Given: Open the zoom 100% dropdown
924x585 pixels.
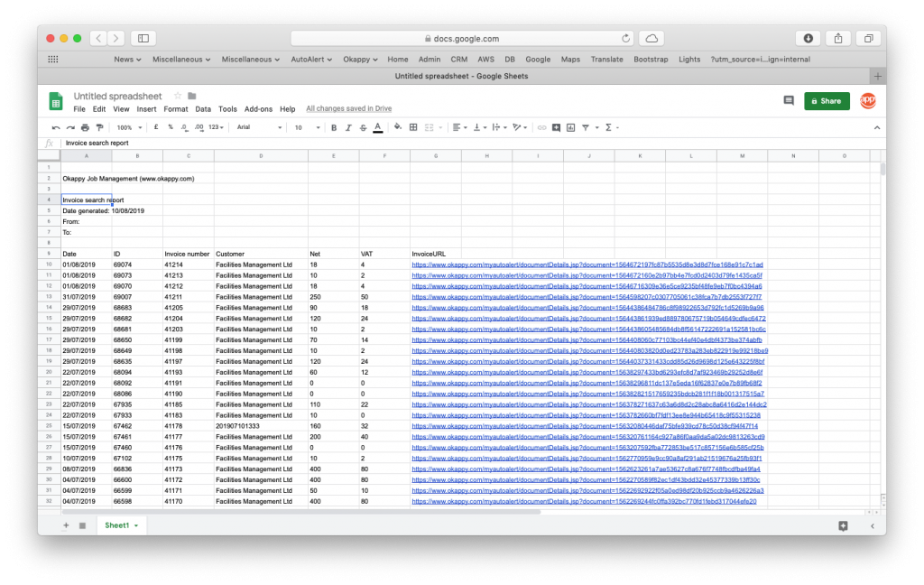Looking at the screenshot, I should point(130,127).
